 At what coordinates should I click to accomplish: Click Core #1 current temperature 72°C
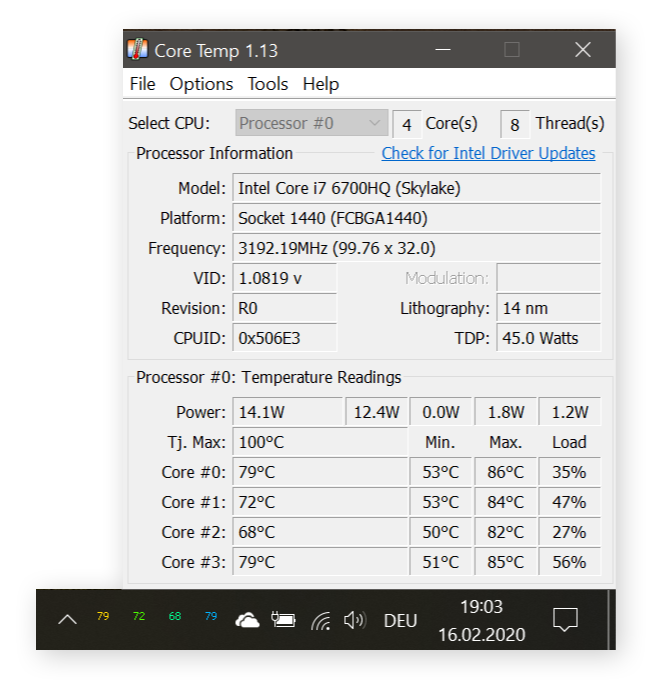point(320,502)
